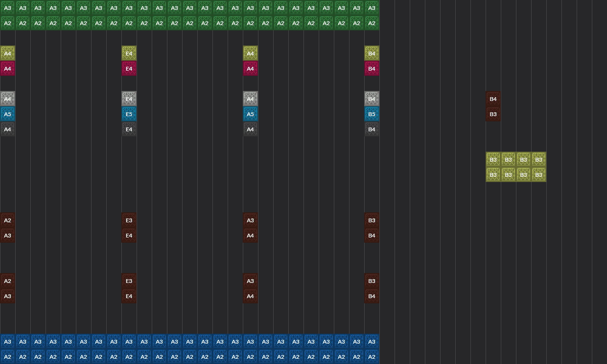Select the isolated brown B4 above the olive B3 cluster
Viewport: 607px width, 364px height.
click(x=493, y=99)
